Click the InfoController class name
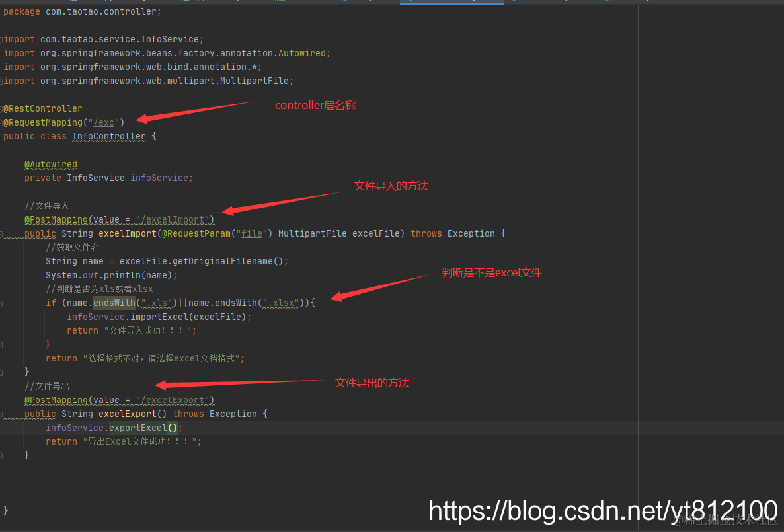This screenshot has height=532, width=784. (109, 137)
